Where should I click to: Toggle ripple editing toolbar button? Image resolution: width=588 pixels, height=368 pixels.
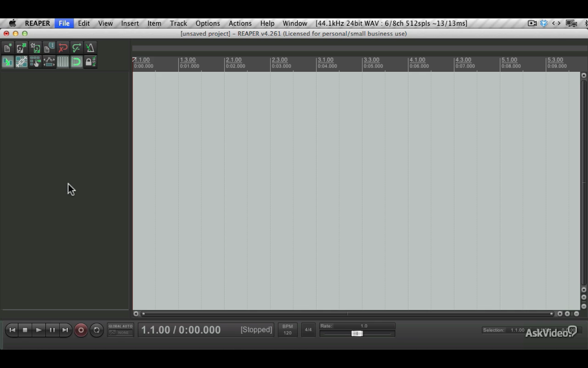(35, 62)
